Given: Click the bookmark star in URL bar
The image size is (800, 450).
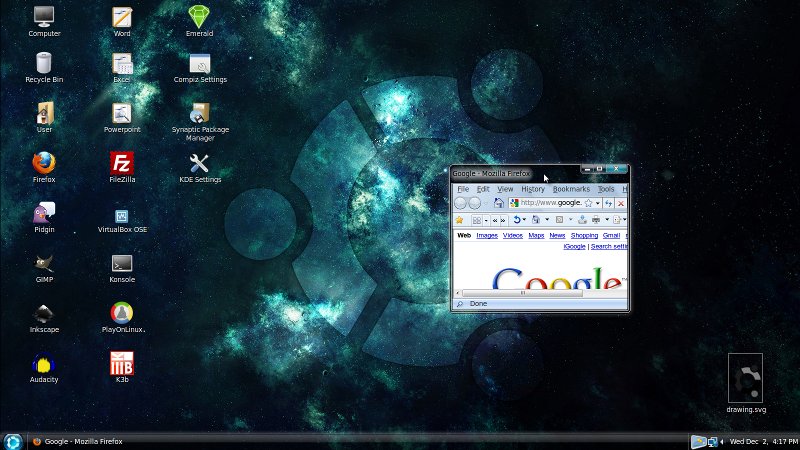Looking at the screenshot, I should [x=588, y=203].
